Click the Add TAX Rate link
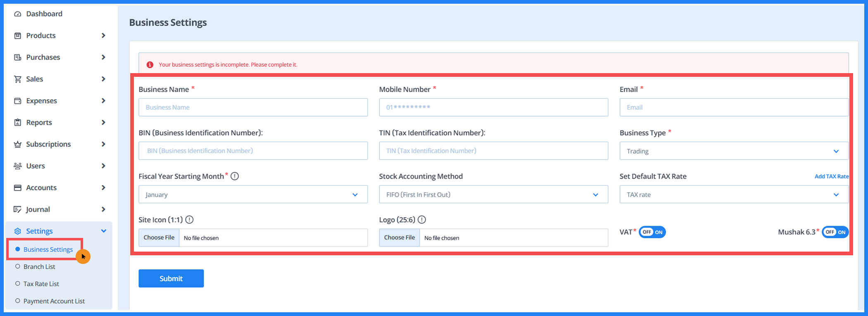Image resolution: width=868 pixels, height=316 pixels. point(831,176)
